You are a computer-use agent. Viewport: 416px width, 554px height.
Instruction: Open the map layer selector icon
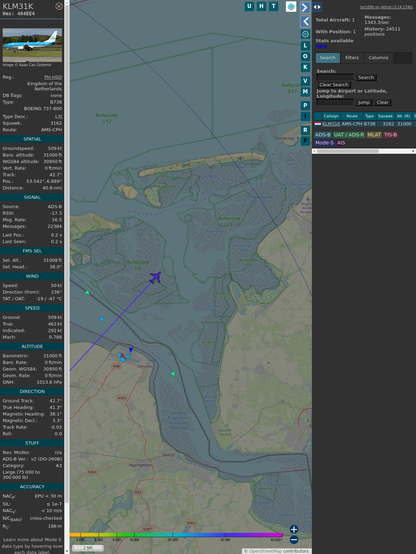point(291,6)
